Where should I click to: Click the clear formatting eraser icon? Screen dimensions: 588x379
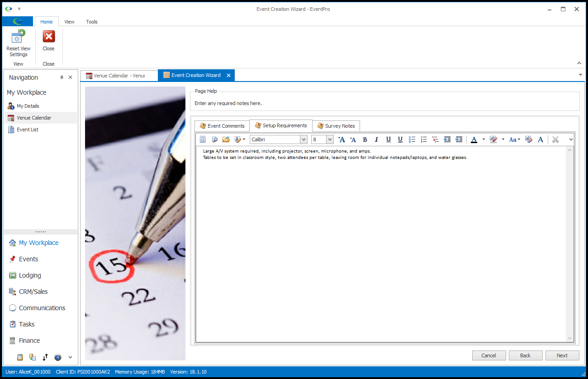click(529, 139)
